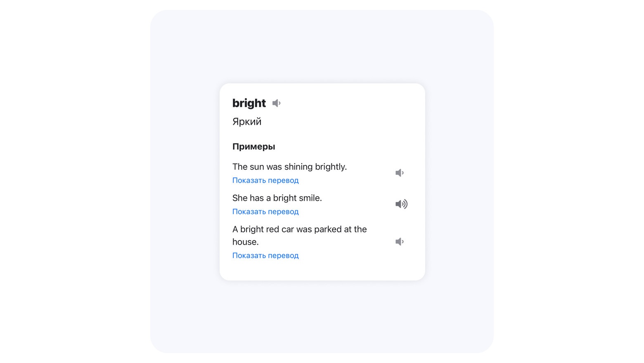Show translation of the bright smile sentence
Image resolution: width=644 pixels, height=363 pixels.
(265, 212)
